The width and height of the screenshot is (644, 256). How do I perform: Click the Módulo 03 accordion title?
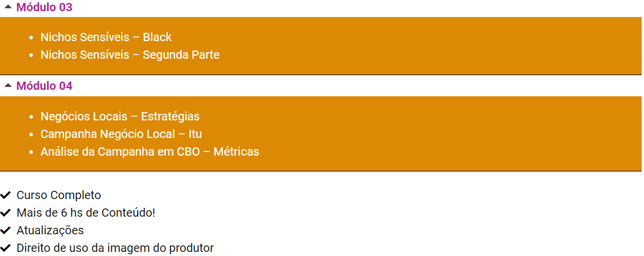(x=44, y=8)
